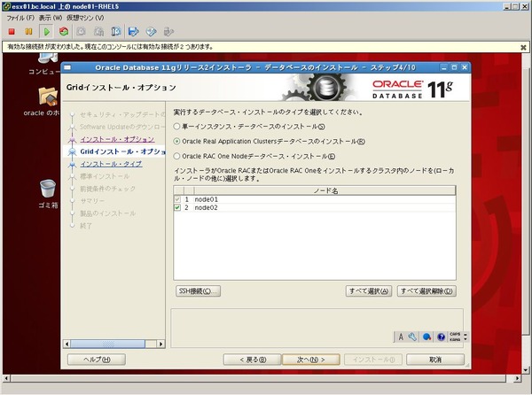Click the 製品のインストール step
Image resolution: width=532 pixels, height=395 pixels.
click(108, 213)
